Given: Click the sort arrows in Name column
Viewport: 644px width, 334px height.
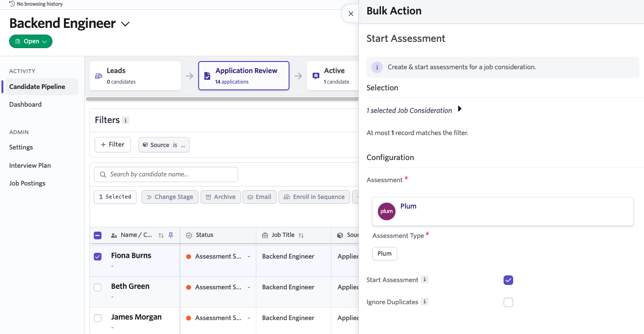Looking at the screenshot, I should point(161,235).
